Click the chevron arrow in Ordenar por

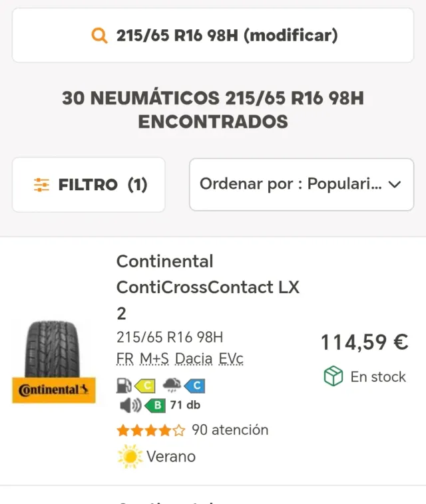click(x=395, y=185)
